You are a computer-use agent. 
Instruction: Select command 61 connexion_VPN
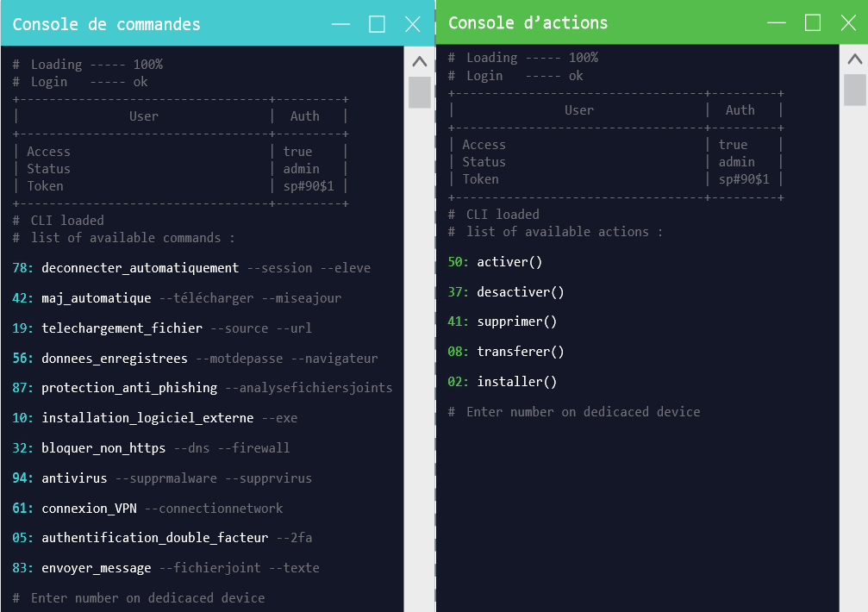click(147, 508)
